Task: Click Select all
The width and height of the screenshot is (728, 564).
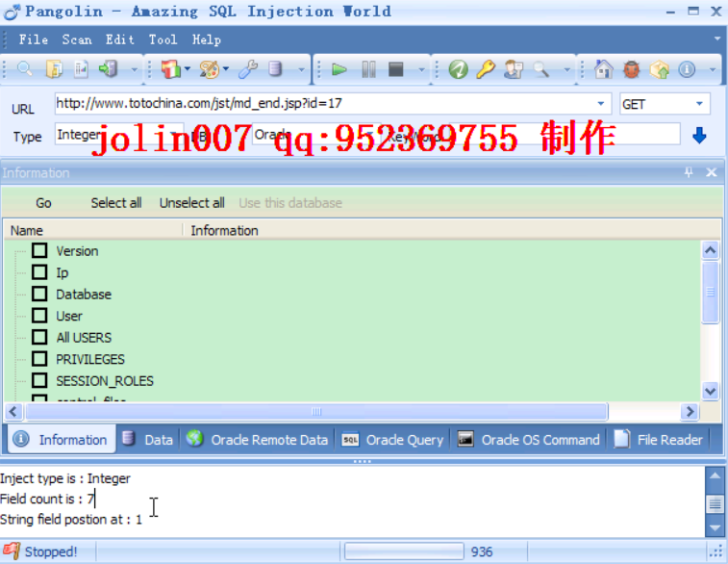Action: [x=116, y=203]
